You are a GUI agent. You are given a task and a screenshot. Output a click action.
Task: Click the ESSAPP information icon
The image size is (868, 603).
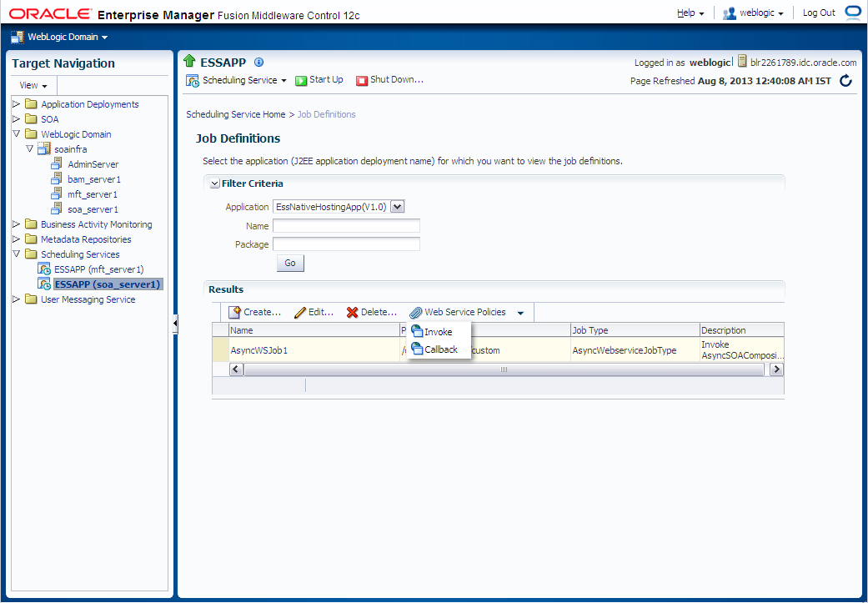tap(258, 62)
